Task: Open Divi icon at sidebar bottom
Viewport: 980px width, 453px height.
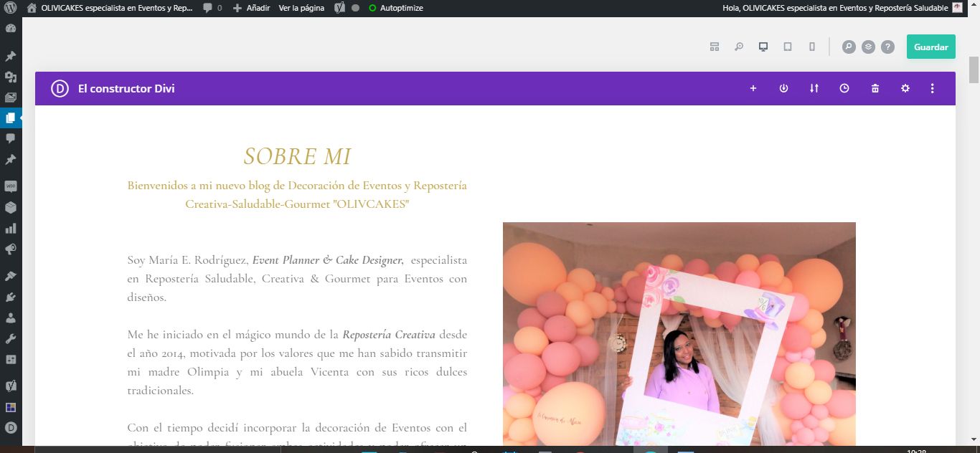Action: pos(11,428)
